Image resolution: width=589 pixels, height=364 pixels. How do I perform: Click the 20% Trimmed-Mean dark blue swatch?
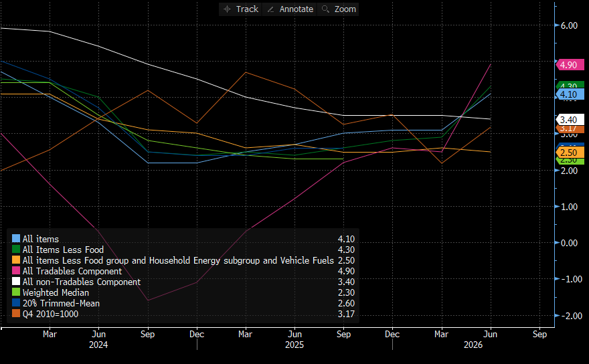[x=16, y=302]
